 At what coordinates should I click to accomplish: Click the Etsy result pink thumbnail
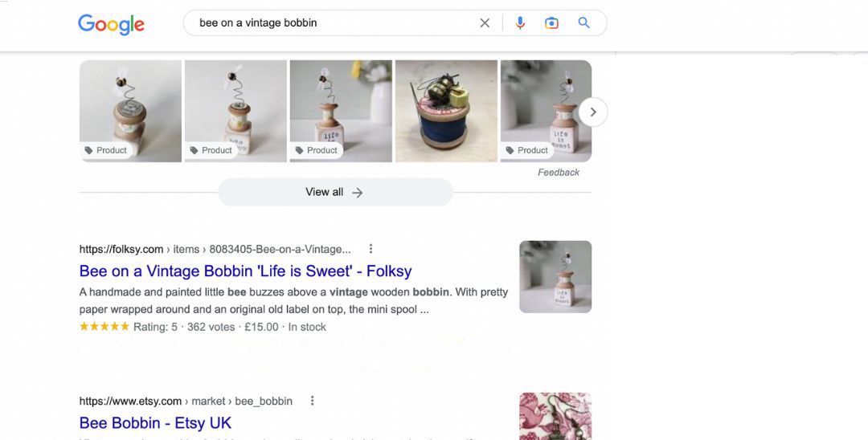point(555,415)
